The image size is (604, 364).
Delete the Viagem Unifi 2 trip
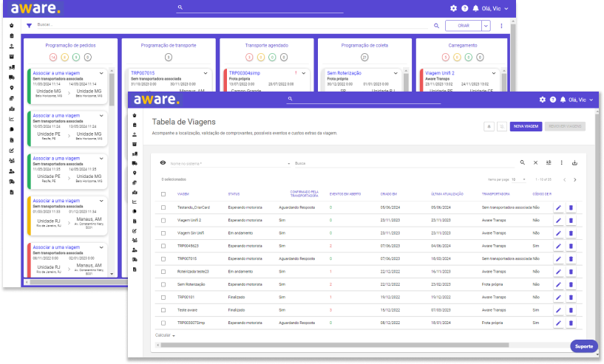pos(571,221)
